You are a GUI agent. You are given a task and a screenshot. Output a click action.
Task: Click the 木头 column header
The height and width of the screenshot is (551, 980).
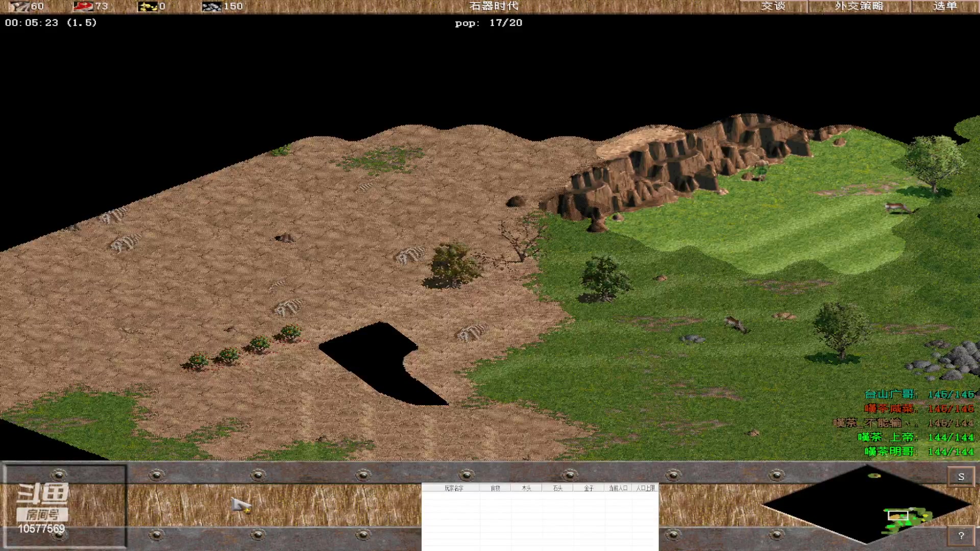[526, 488]
